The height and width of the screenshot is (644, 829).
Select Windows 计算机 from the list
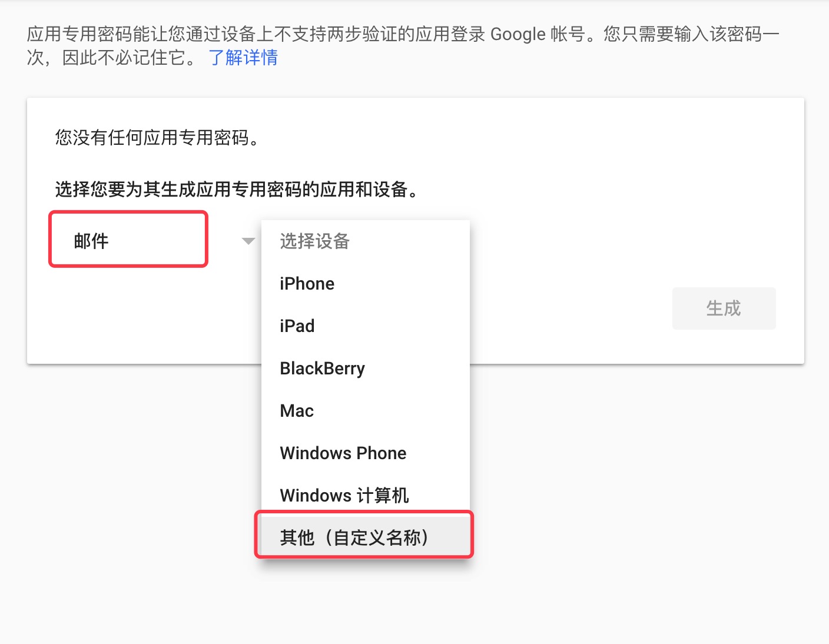344,496
